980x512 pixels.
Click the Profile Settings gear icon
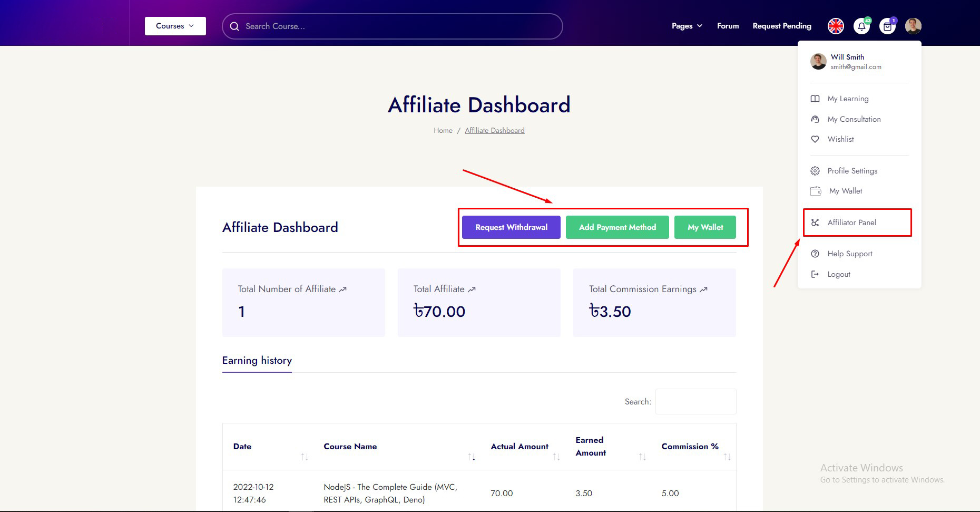pyautogui.click(x=815, y=171)
